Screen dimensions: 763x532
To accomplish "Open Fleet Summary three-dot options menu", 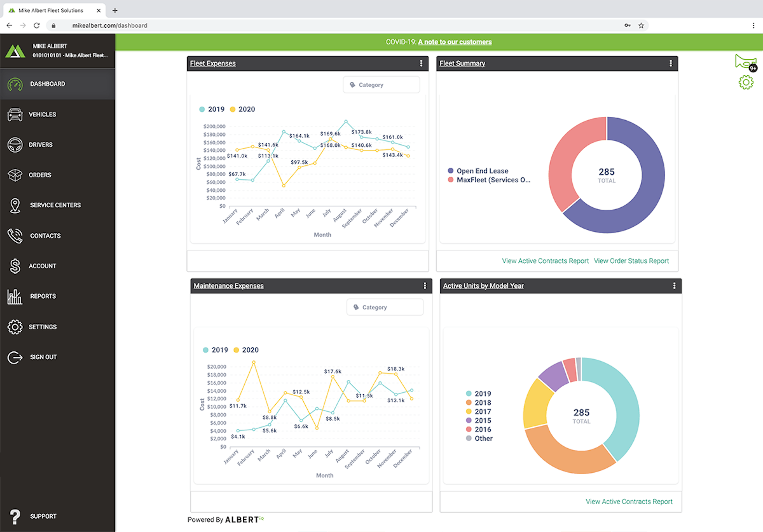I will tap(671, 63).
